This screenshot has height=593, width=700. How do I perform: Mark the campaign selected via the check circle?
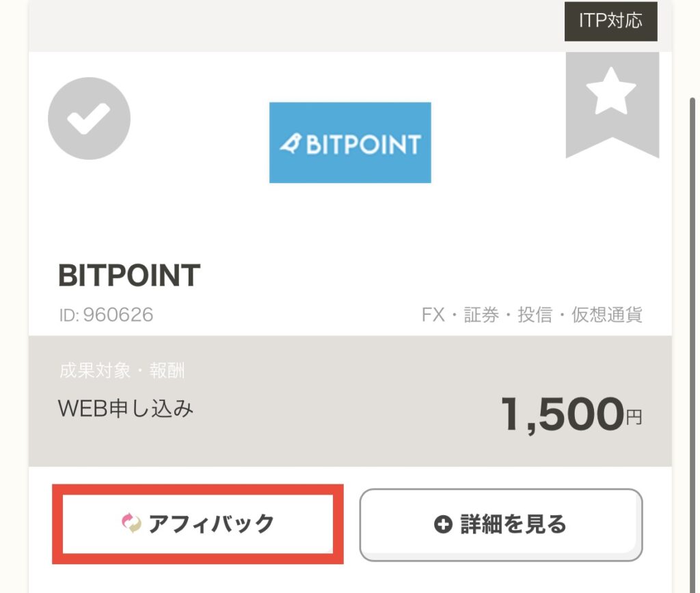88,118
